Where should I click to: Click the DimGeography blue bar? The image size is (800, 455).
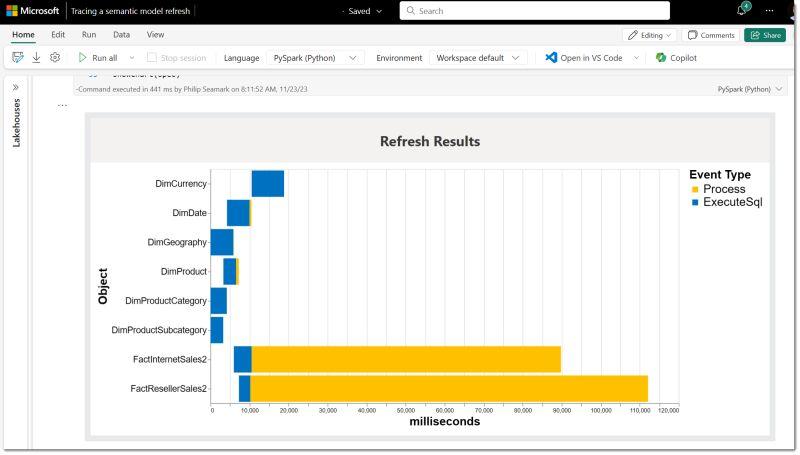click(223, 243)
